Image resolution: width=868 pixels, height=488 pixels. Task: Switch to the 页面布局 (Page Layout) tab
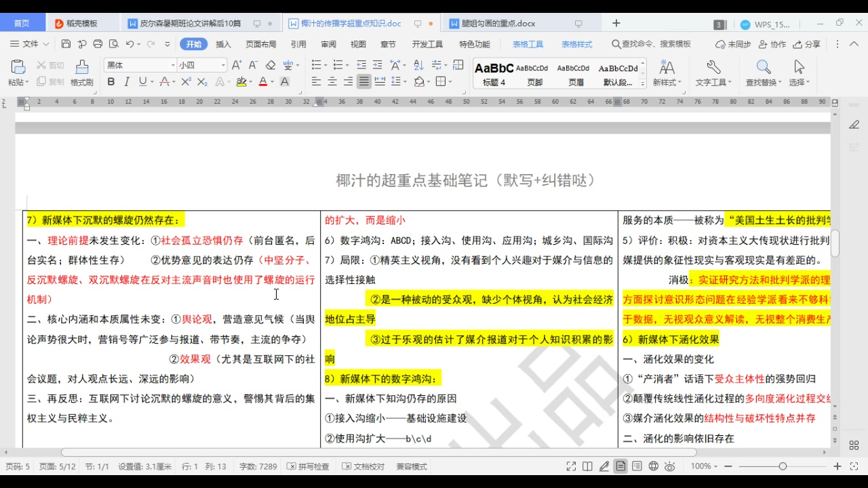(261, 44)
